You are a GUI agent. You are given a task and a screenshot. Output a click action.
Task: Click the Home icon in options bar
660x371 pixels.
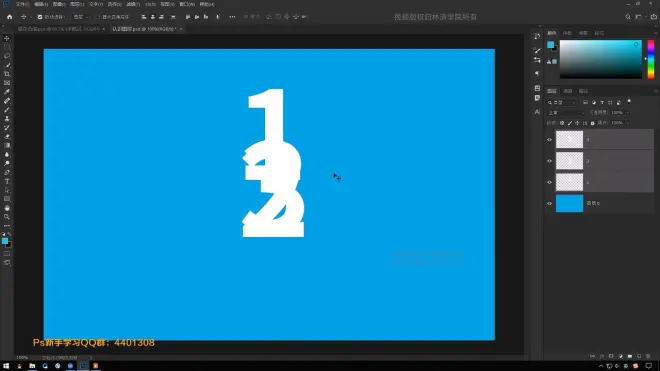point(9,17)
